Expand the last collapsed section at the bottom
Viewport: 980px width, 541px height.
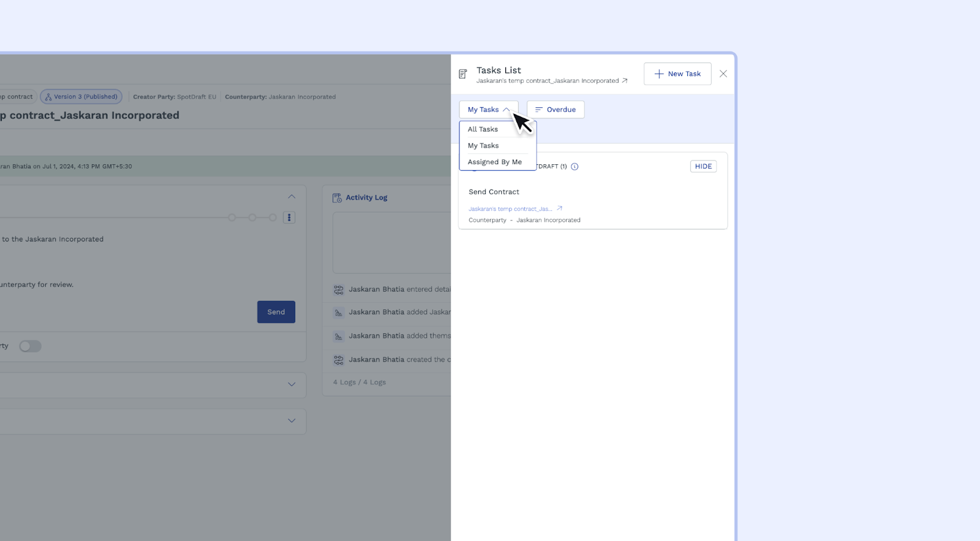coord(292,421)
